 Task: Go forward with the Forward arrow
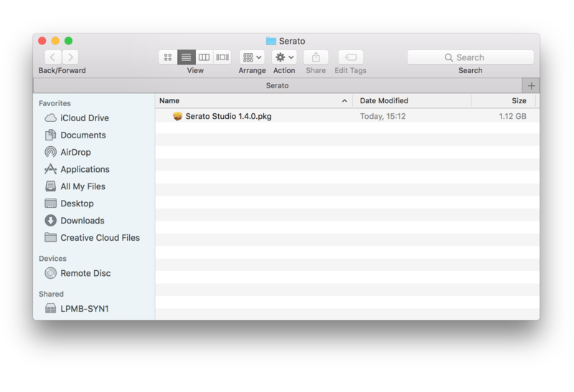70,57
